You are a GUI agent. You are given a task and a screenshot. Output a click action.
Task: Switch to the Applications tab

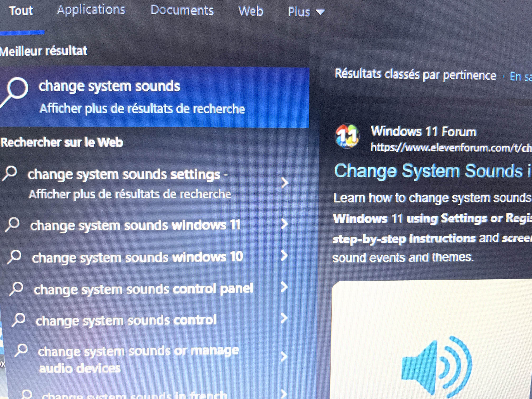point(91,10)
